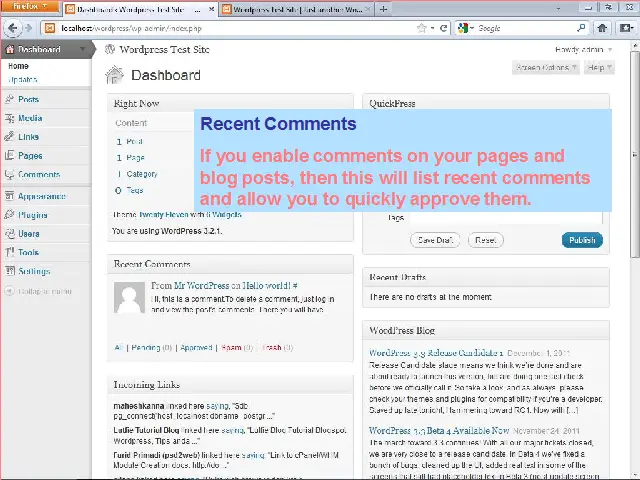Image resolution: width=640 pixels, height=480 pixels.
Task: Click the magnifier icon in the search box
Action: (581, 28)
